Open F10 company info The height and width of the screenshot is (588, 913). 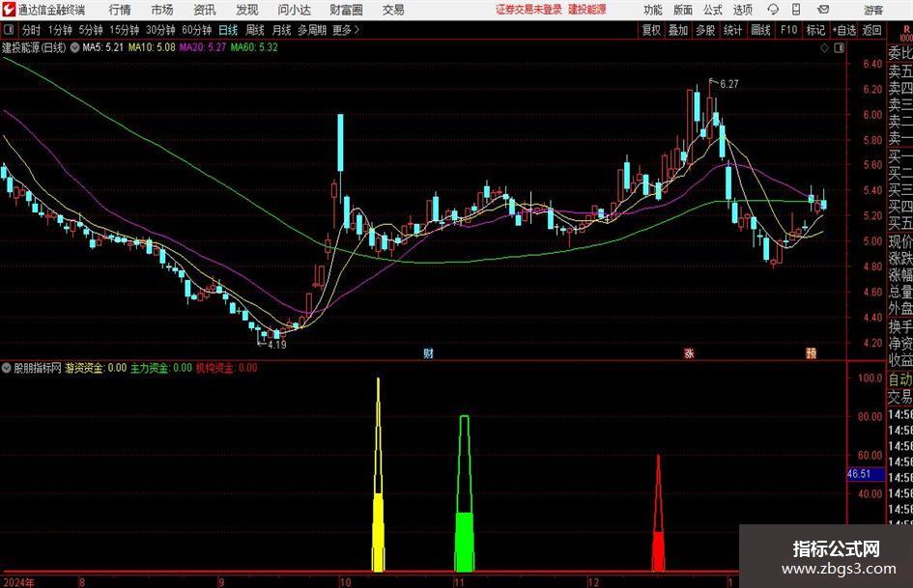pyautogui.click(x=788, y=30)
